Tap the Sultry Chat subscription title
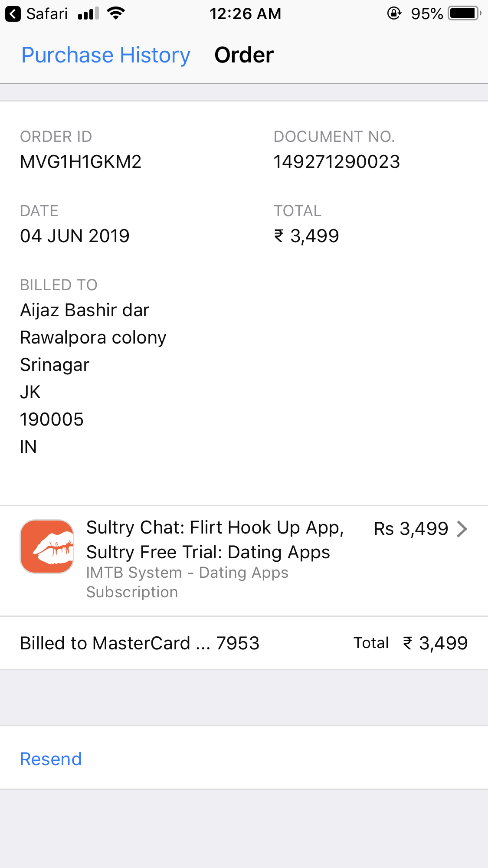This screenshot has height=868, width=488. pos(215,540)
